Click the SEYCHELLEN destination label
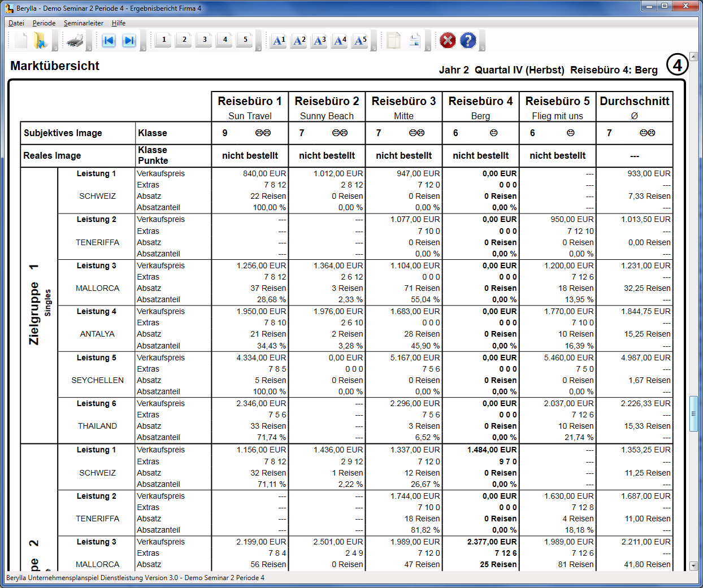This screenshot has height=588, width=703. (97, 380)
